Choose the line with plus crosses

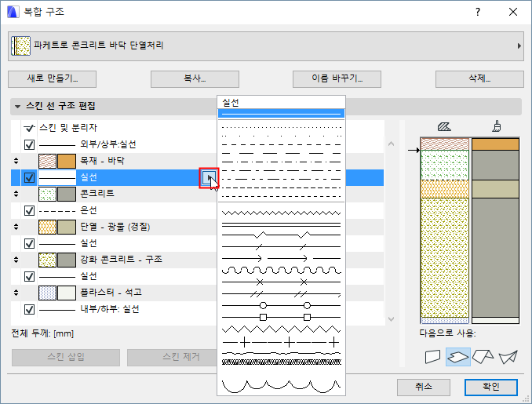(281, 342)
